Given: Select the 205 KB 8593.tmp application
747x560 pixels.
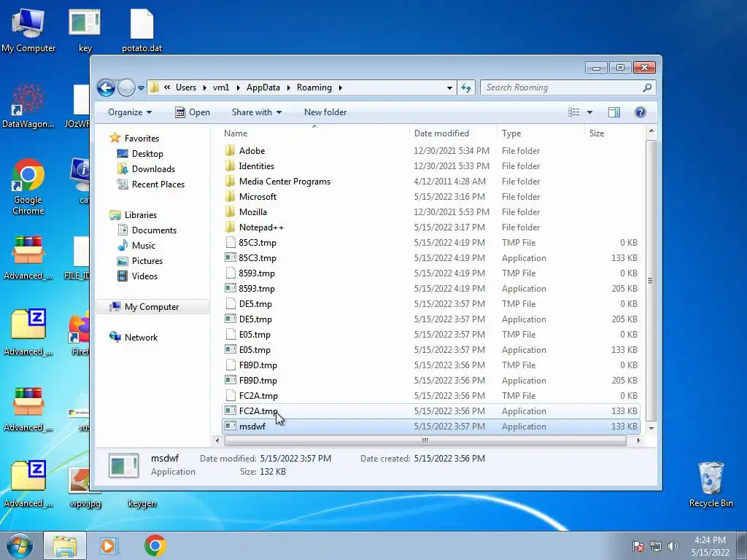Looking at the screenshot, I should click(430, 289).
